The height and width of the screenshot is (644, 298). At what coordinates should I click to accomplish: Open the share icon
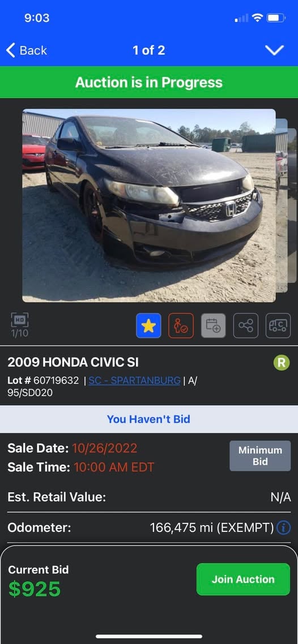point(246,326)
